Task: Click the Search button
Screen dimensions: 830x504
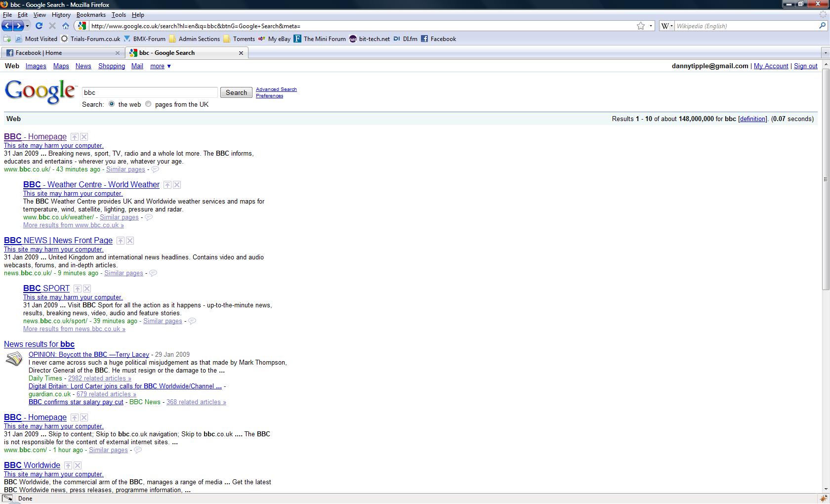Action: click(236, 92)
